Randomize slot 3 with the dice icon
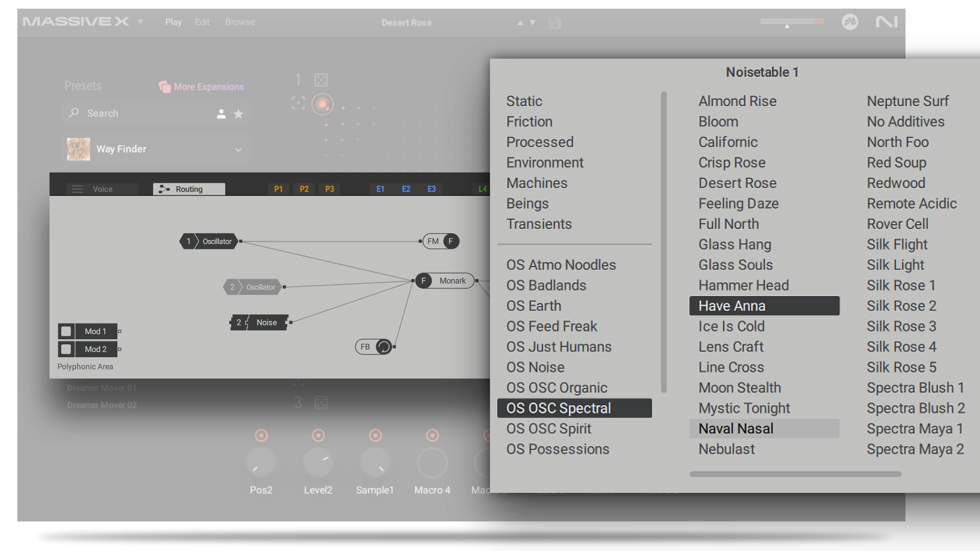The image size is (980, 551). coord(321,403)
